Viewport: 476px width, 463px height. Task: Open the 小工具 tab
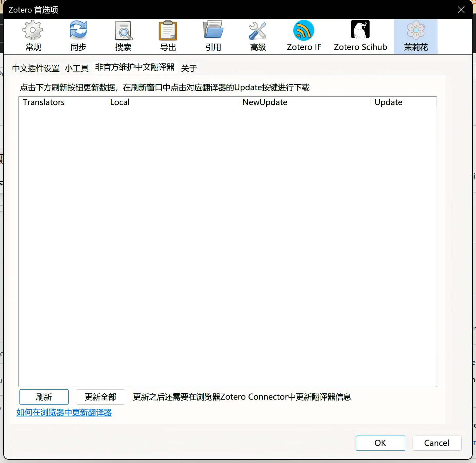[77, 68]
